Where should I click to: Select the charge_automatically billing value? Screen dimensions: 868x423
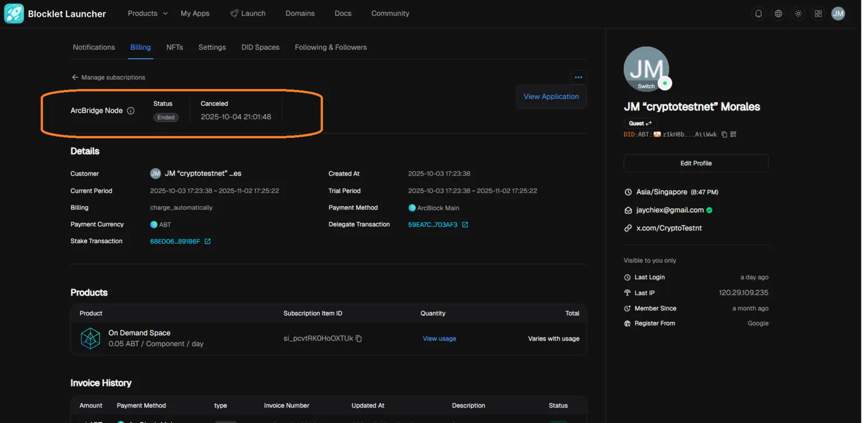(181, 208)
